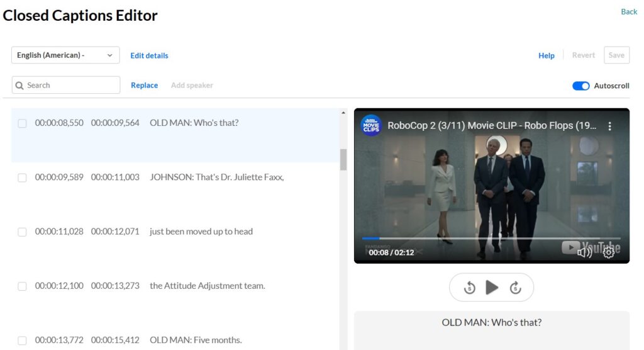Screen dimensions: 644x350
Task: Click caption 'just been moved up to head'
Action: 201,231
